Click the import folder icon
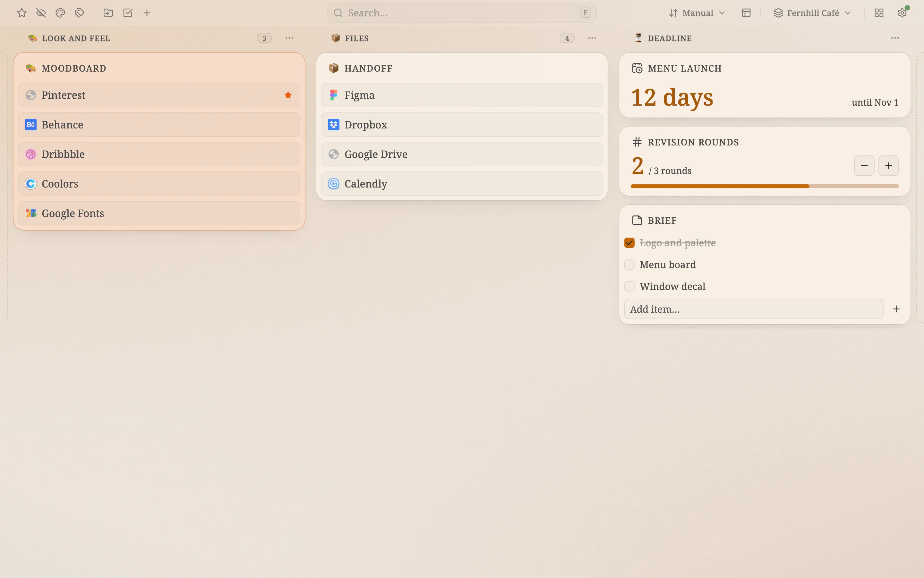924x578 pixels. tap(108, 13)
